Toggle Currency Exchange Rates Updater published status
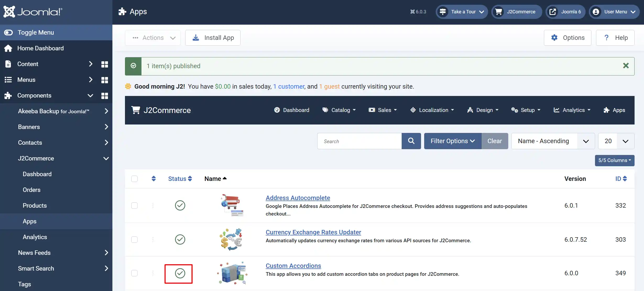 click(x=180, y=239)
